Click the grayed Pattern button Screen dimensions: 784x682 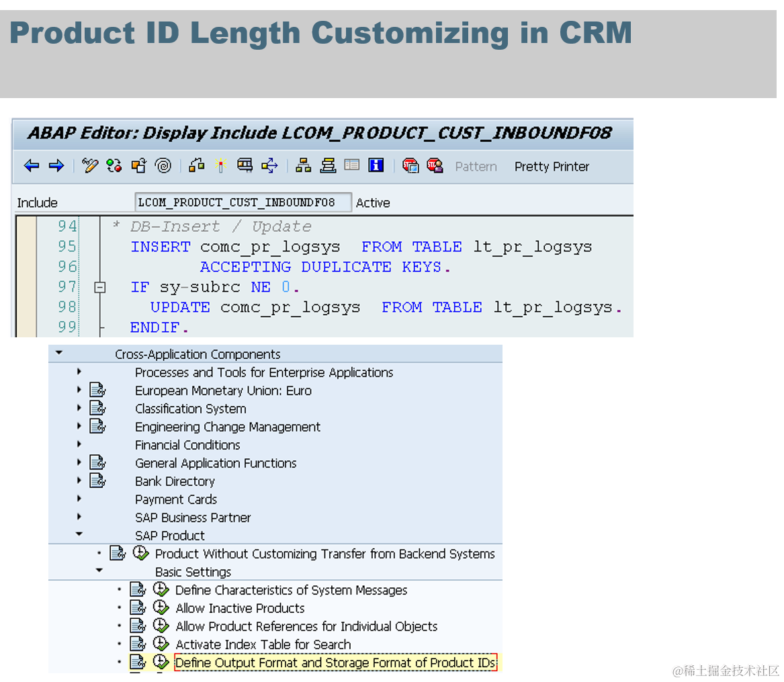click(476, 167)
